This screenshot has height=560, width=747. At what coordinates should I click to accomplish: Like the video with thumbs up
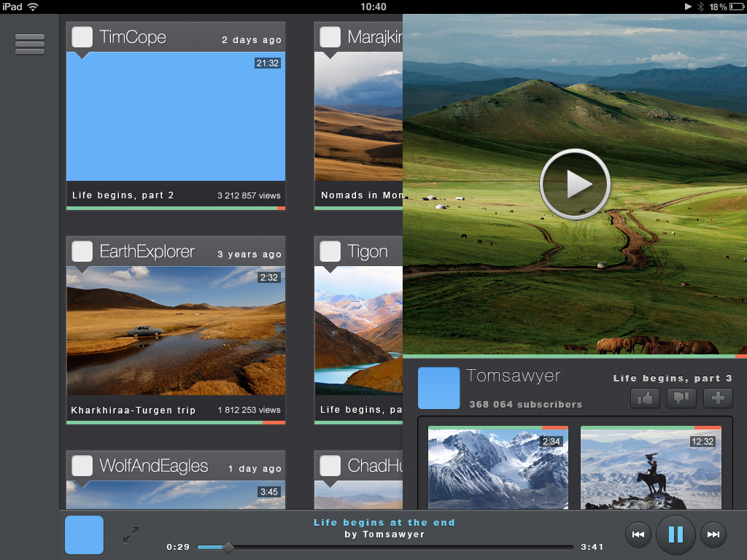coord(645,398)
